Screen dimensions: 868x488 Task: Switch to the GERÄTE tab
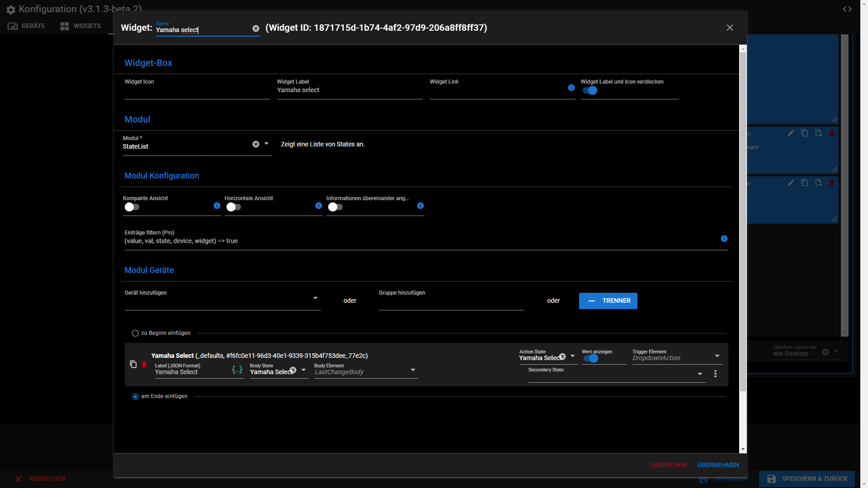26,26
